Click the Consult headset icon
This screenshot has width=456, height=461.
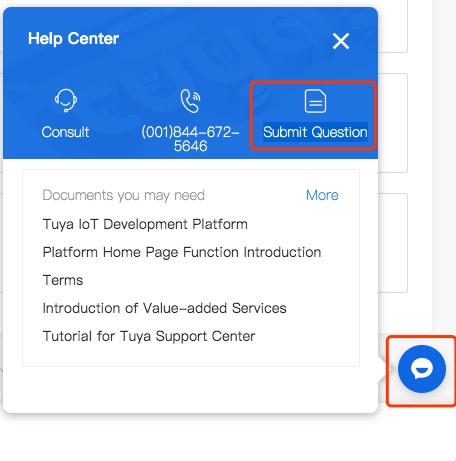66,100
